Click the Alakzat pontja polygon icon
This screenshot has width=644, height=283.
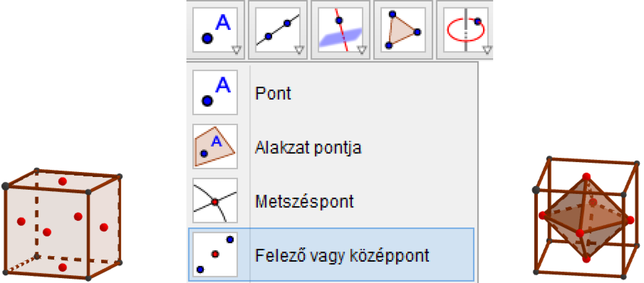[215, 147]
